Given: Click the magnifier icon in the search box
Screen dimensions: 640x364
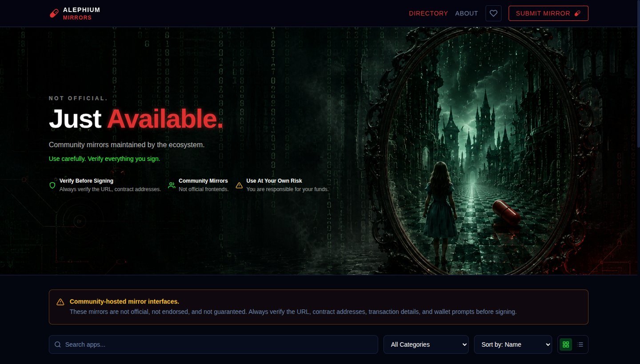Looking at the screenshot, I should tap(58, 344).
